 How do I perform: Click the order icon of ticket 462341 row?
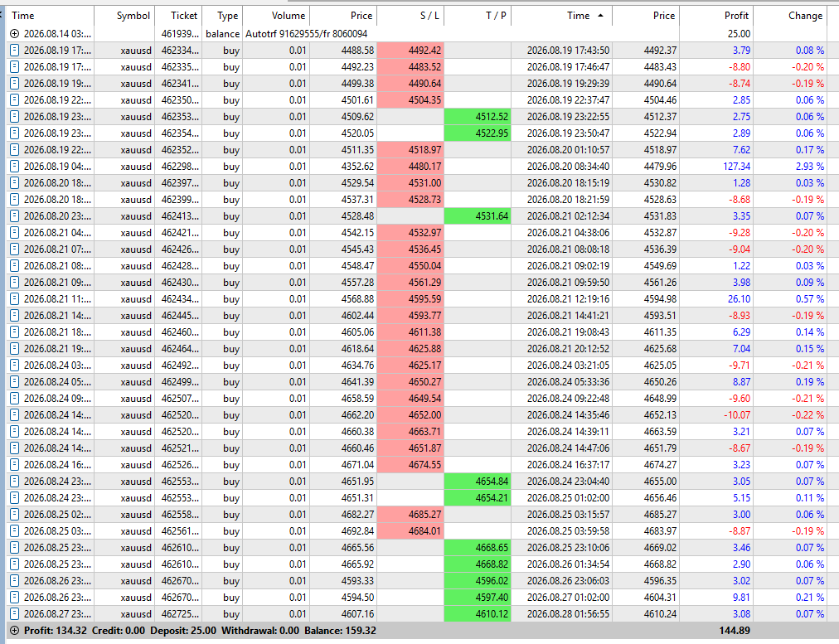coord(14,84)
